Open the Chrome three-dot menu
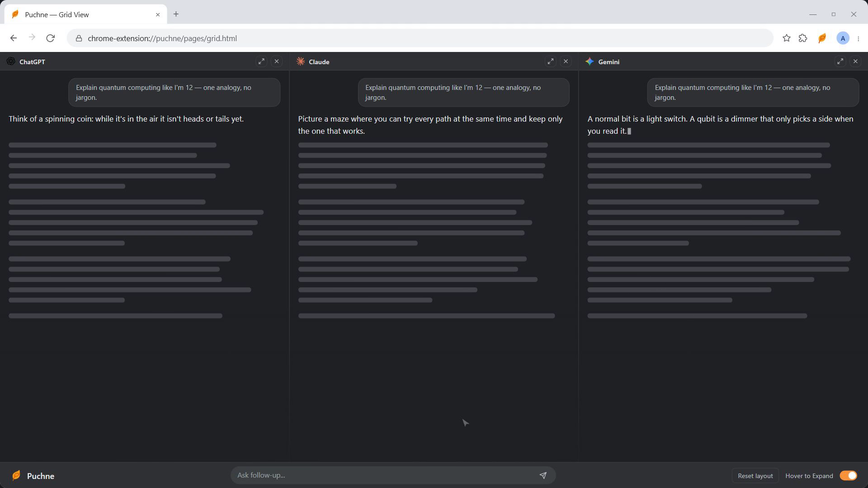Image resolution: width=868 pixels, height=488 pixels. tap(858, 38)
